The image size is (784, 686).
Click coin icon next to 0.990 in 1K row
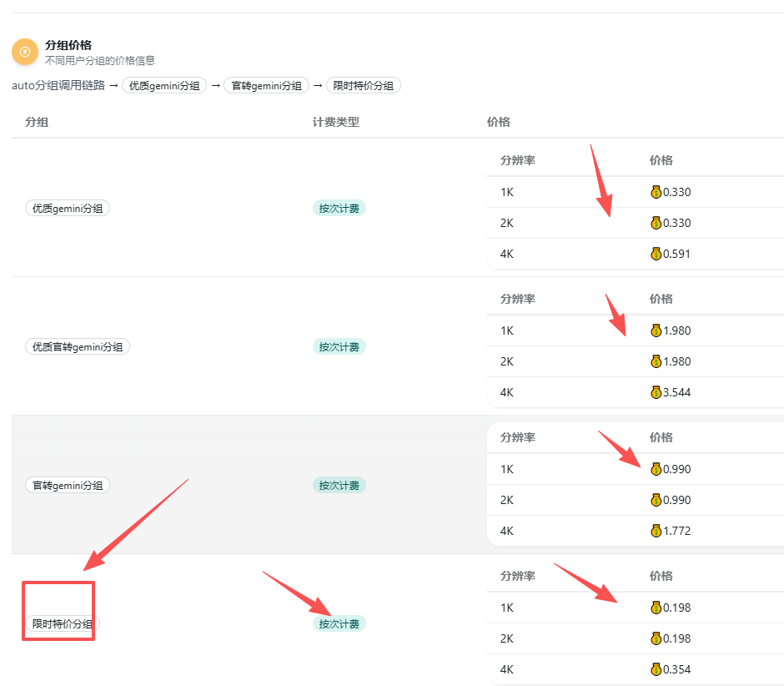point(656,469)
